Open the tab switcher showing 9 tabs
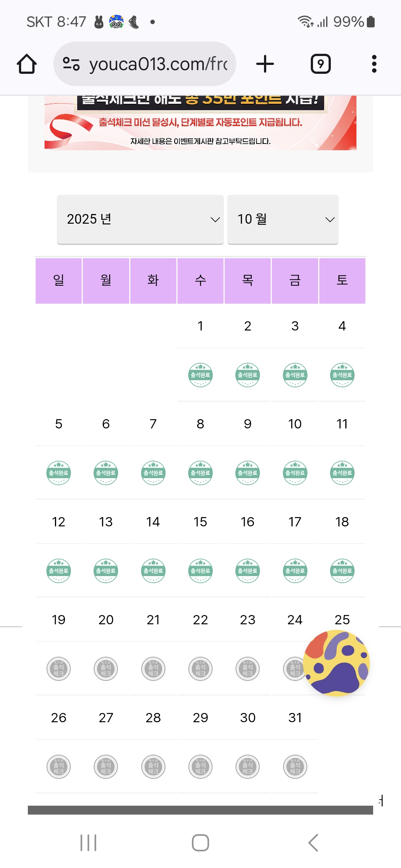The width and height of the screenshot is (401, 868). [321, 64]
